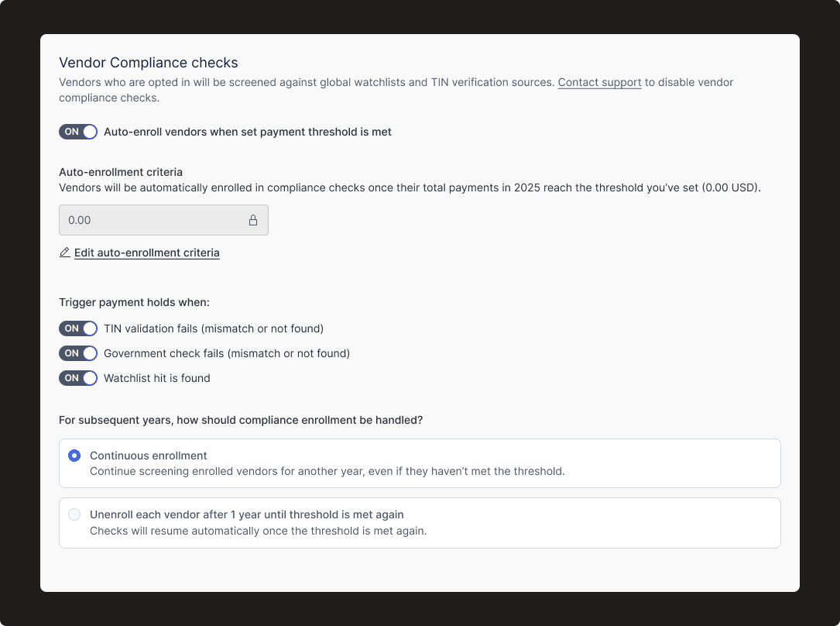Viewport: 840px width, 626px height.
Task: Click the Trigger payment holds when heading
Action: tap(134, 302)
